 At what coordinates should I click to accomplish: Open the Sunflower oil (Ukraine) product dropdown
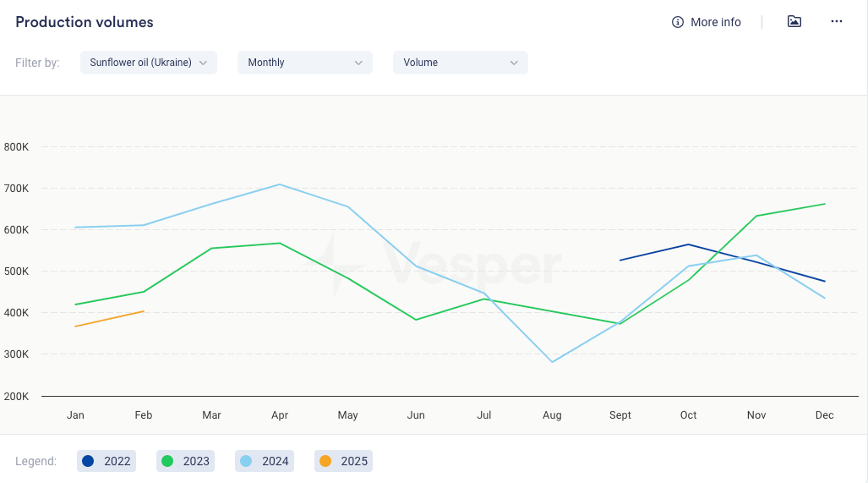[x=141, y=63]
